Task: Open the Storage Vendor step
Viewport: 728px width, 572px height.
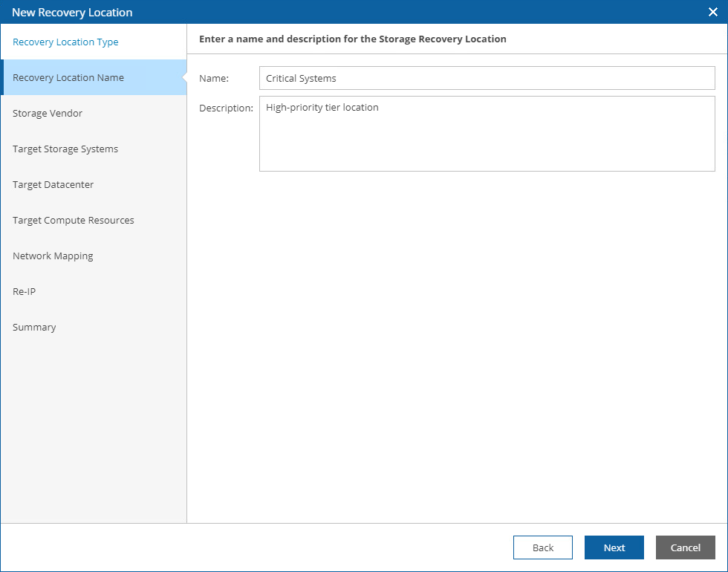Action: click(x=48, y=114)
